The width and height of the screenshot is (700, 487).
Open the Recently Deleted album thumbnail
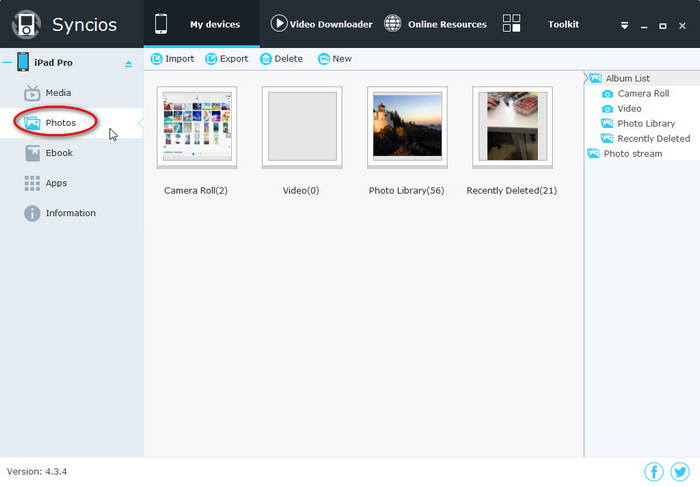point(512,128)
